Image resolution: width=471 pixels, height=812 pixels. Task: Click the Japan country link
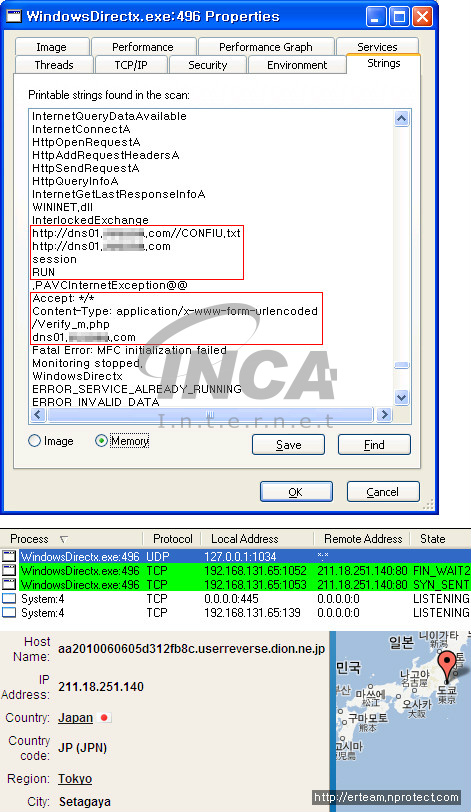tap(76, 718)
